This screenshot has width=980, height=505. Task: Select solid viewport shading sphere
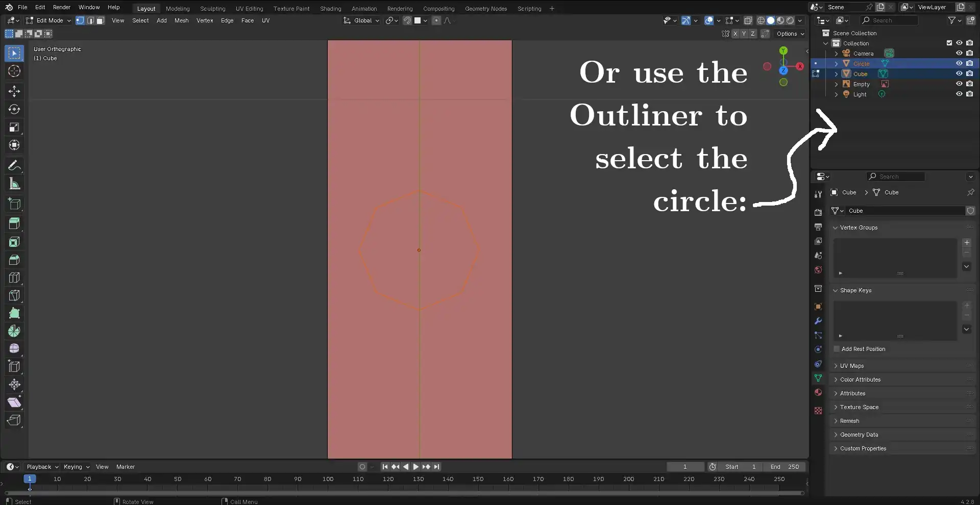771,20
